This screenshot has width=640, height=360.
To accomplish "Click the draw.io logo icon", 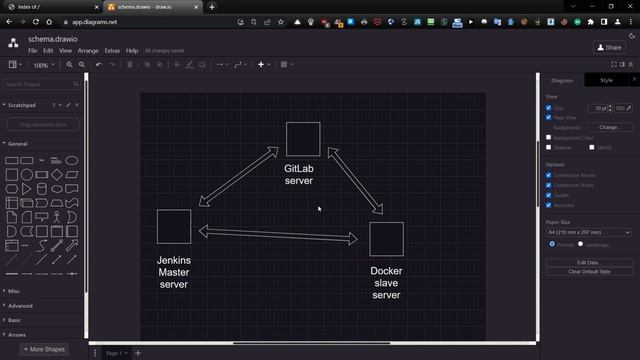I will pyautogui.click(x=13, y=42).
